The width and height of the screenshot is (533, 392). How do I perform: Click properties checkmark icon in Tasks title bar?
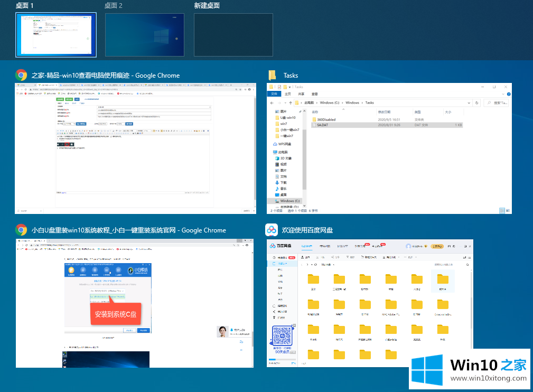click(279, 87)
